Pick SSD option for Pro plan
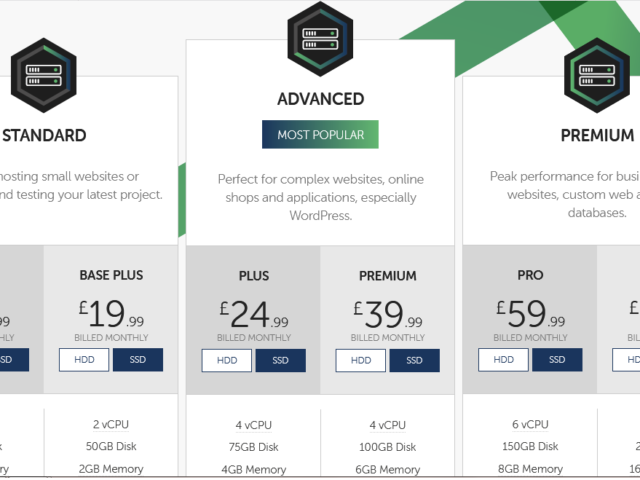Image resolution: width=640 pixels, height=480 pixels. point(557,360)
